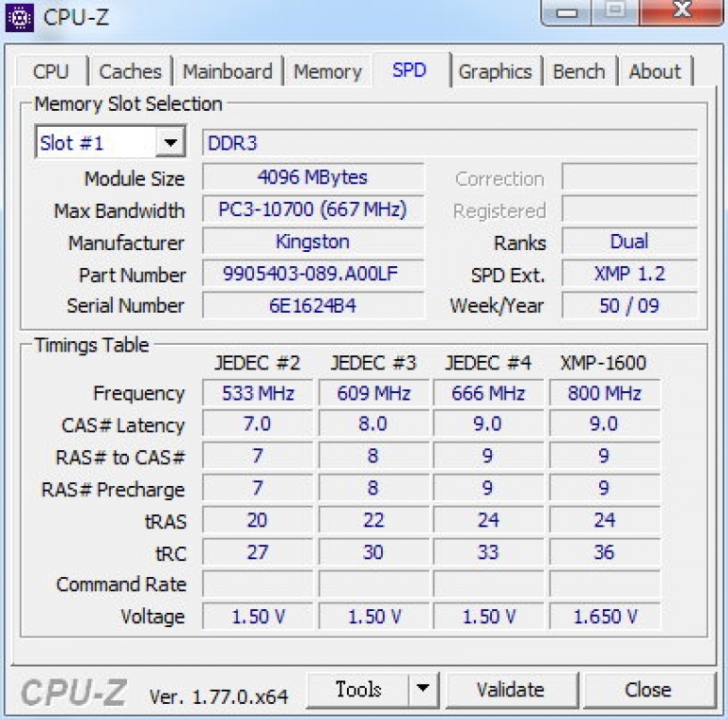Click the Kingston manufacturer value
Screen dimensions: 728x720
[x=313, y=242]
